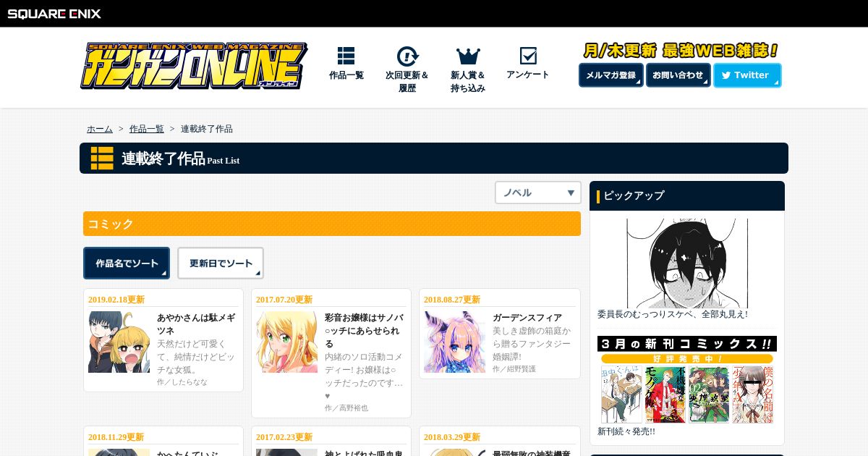This screenshot has height=456, width=868.
Task: Go to 作品一覧 breadcrumb link
Action: pos(147,129)
